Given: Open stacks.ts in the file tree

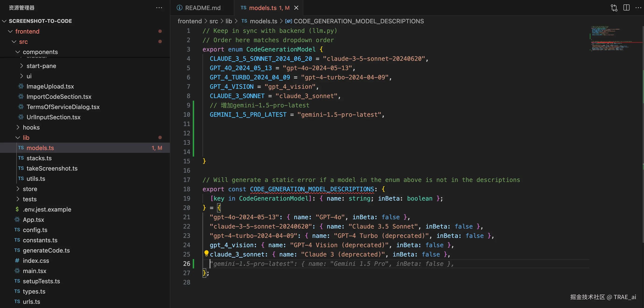Looking at the screenshot, I should click(x=39, y=158).
